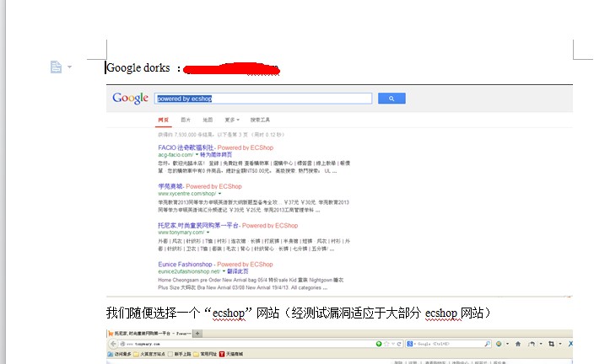Click the 'powered by ecshop' search box
This screenshot has height=364, width=594.
point(263,99)
